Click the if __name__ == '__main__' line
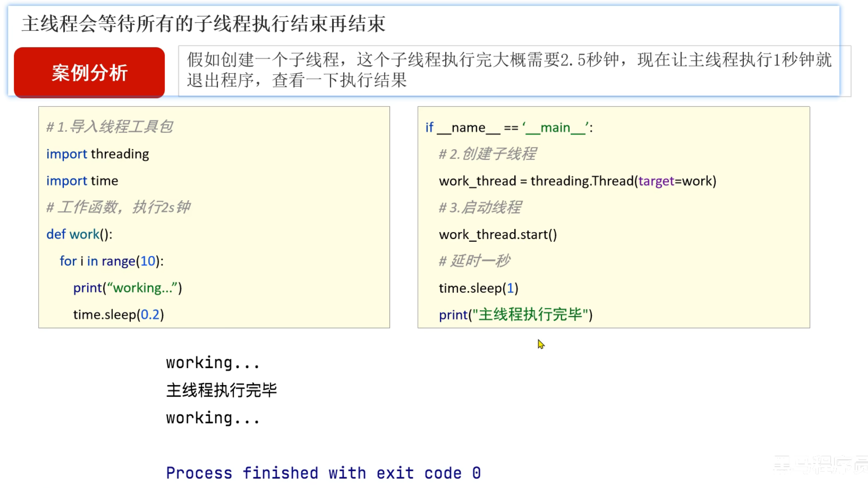Viewport: 868px width, 488px height. (509, 128)
